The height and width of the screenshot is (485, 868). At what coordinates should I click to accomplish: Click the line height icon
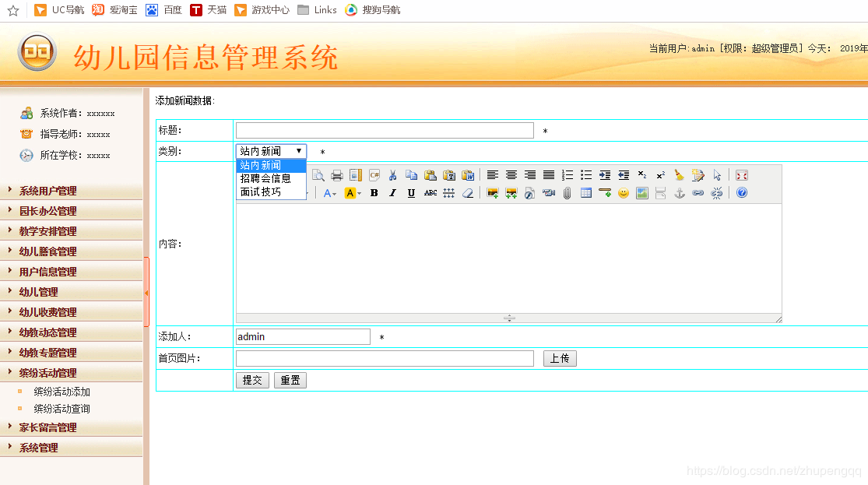pyautogui.click(x=449, y=192)
